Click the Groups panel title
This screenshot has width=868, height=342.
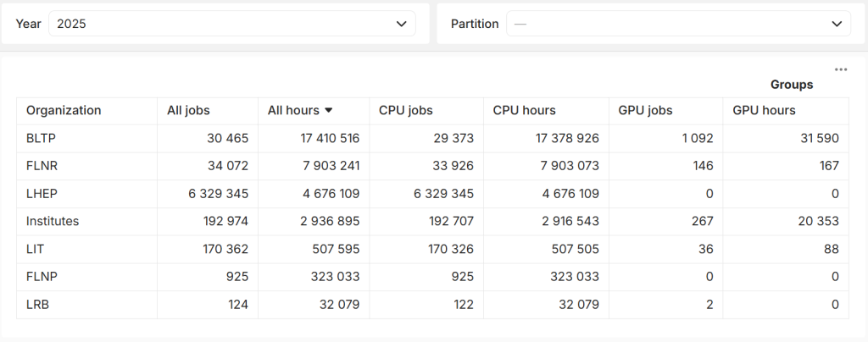click(x=791, y=85)
